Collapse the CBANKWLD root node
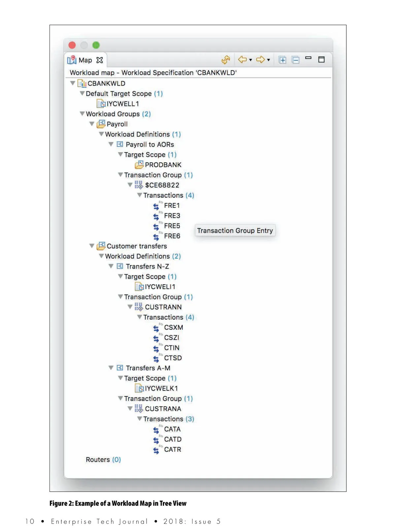Screen dimensions: 396x532 73,83
